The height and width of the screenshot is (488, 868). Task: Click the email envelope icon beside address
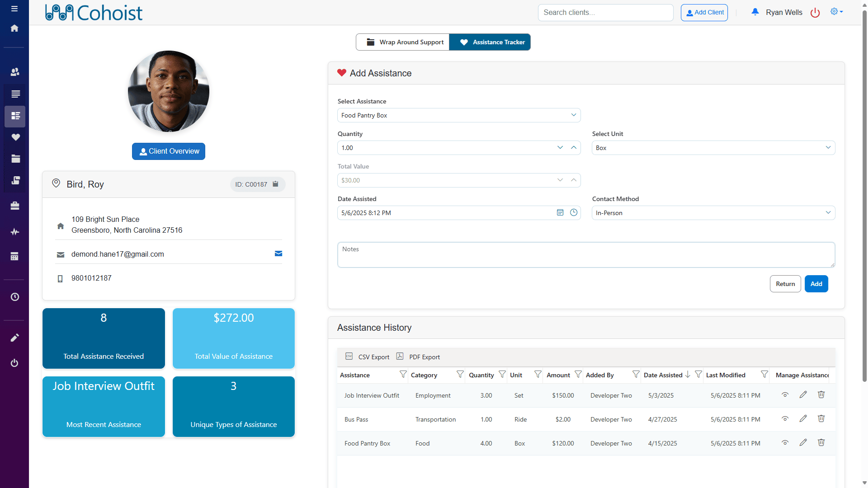pos(278,253)
